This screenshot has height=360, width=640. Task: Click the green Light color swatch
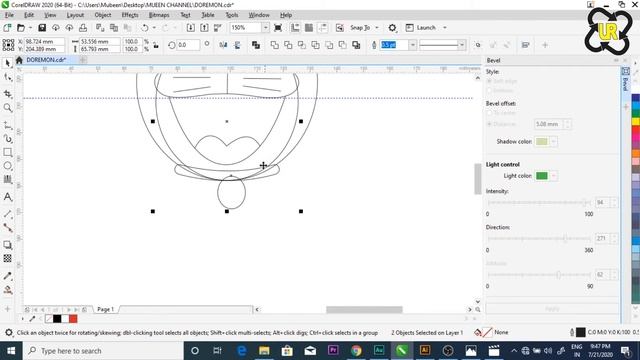click(x=542, y=176)
